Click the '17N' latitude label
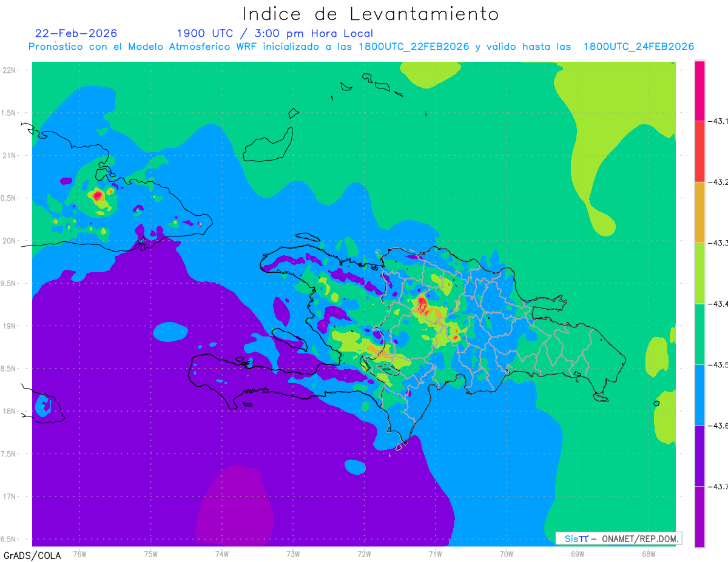Viewport: 728px width, 562px height. [x=10, y=497]
